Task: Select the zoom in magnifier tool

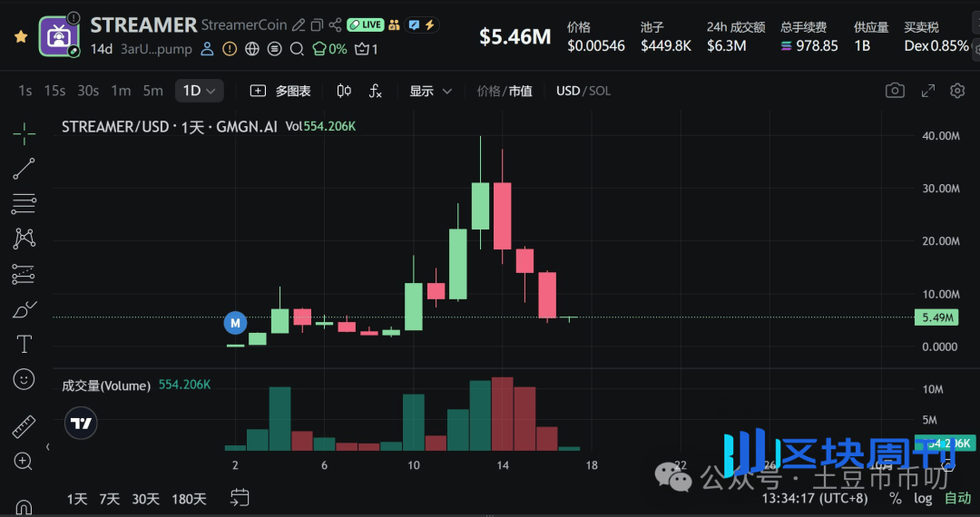Action: click(x=23, y=462)
